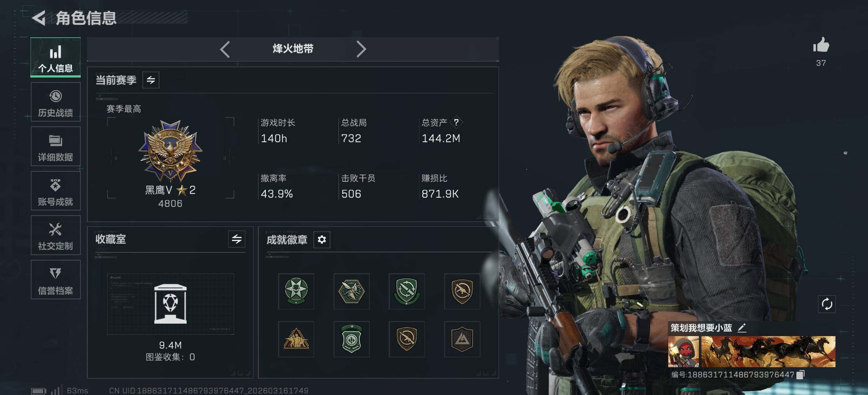Switch to next mode with right chevron
This screenshot has width=868, height=395.
(x=361, y=49)
